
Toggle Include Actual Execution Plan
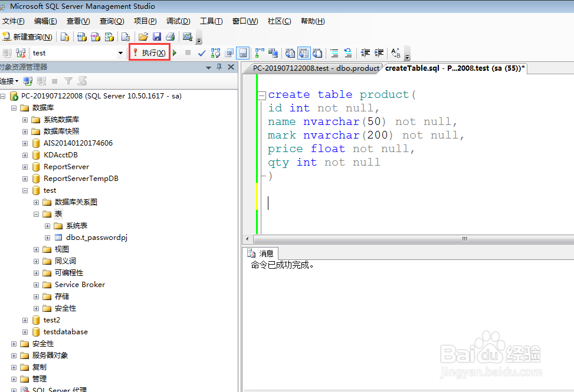point(260,53)
